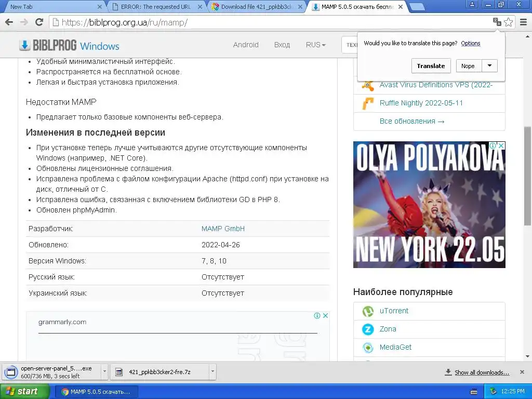Click the translate icon in the address bar
The image size is (532, 399).
[497, 22]
